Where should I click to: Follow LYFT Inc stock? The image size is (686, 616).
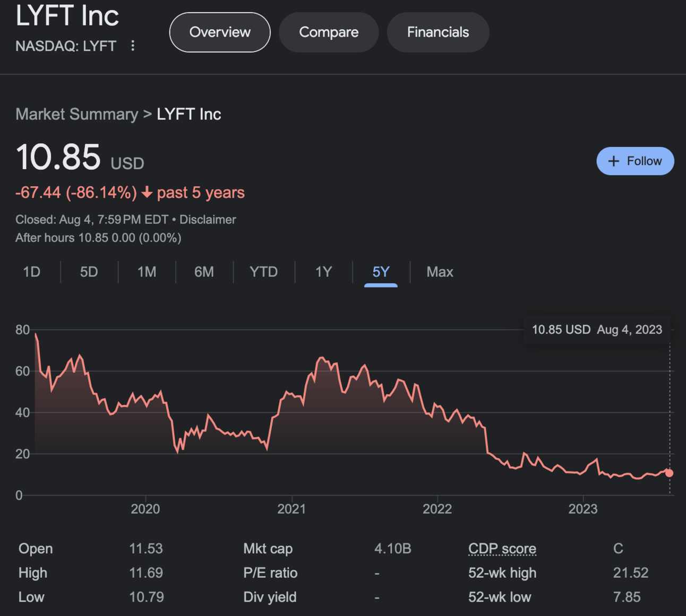pyautogui.click(x=635, y=161)
